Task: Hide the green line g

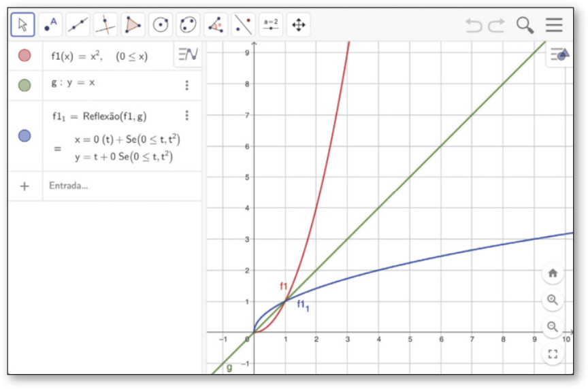Action: 24,85
